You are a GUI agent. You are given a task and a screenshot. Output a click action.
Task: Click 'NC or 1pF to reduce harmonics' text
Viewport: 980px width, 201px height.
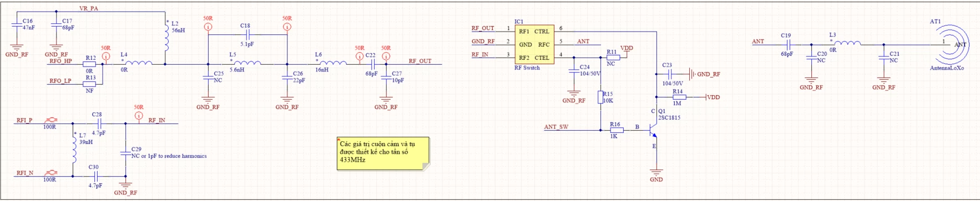[169, 156]
